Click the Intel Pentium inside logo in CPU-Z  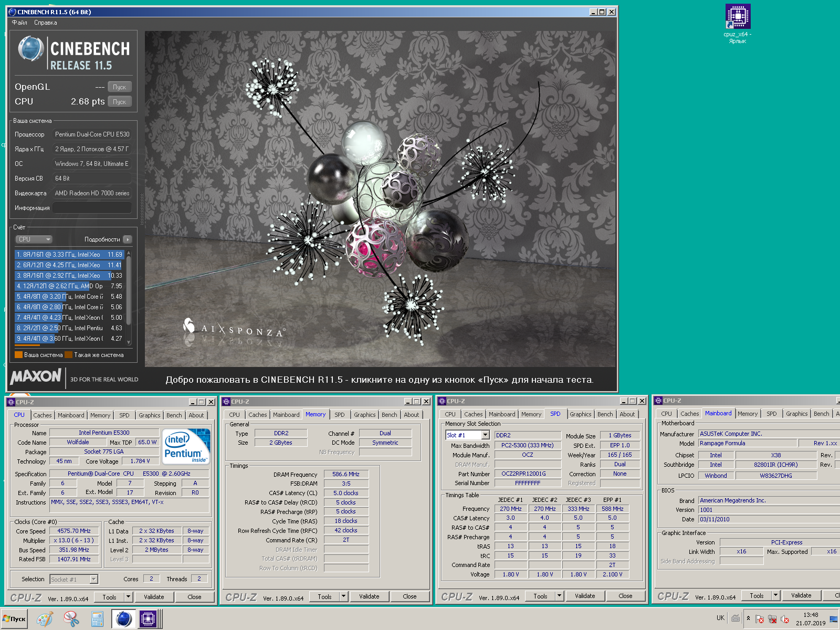pyautogui.click(x=186, y=447)
